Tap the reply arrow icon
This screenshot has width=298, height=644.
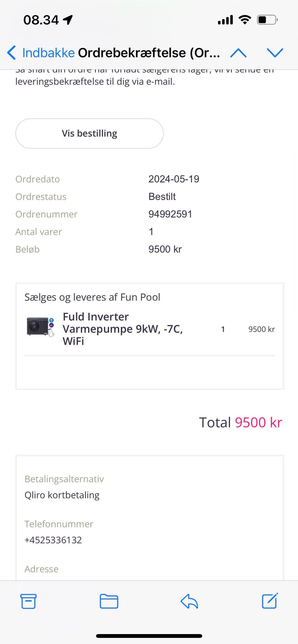click(x=189, y=602)
